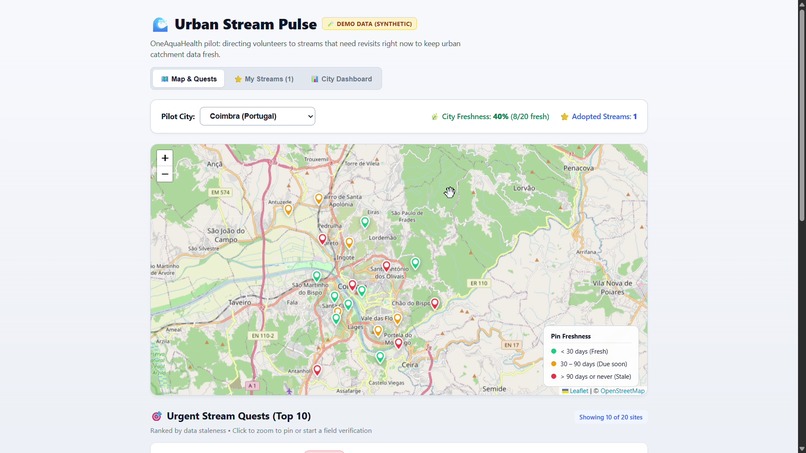The width and height of the screenshot is (806, 453).
Task: Click the green pin northwest of Ceira
Action: pyautogui.click(x=380, y=356)
